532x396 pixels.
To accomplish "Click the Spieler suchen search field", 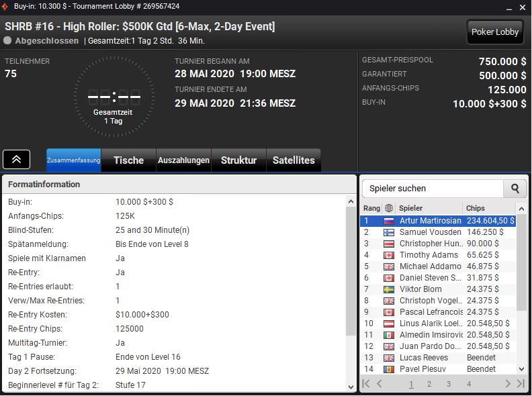I will pos(433,189).
